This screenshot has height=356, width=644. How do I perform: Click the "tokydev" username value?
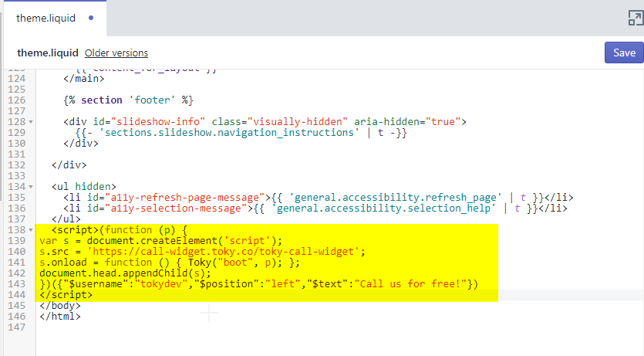(x=161, y=284)
